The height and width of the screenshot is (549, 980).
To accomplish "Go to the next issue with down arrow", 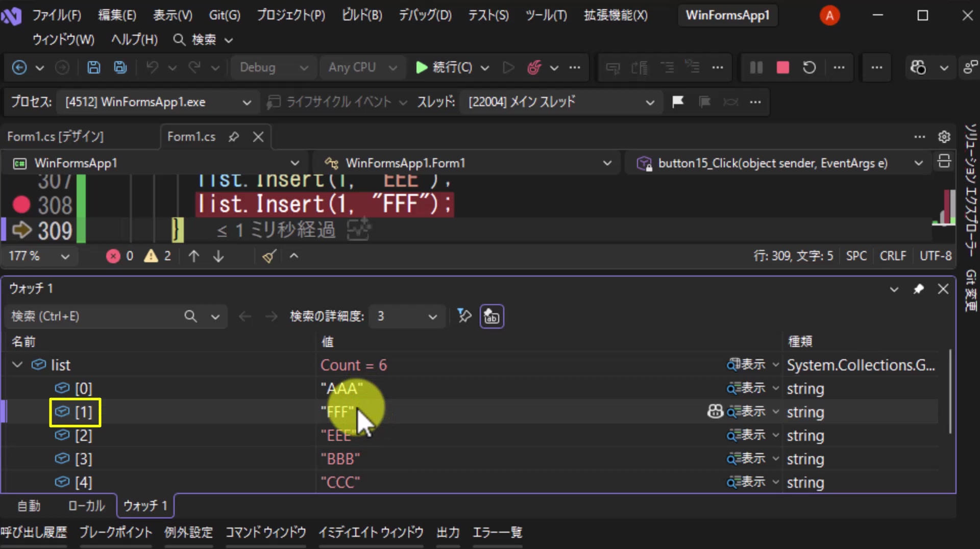I will pos(218,256).
